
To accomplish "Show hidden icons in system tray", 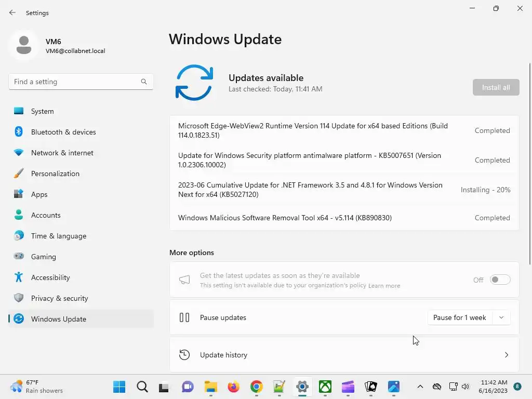I will 420,387.
